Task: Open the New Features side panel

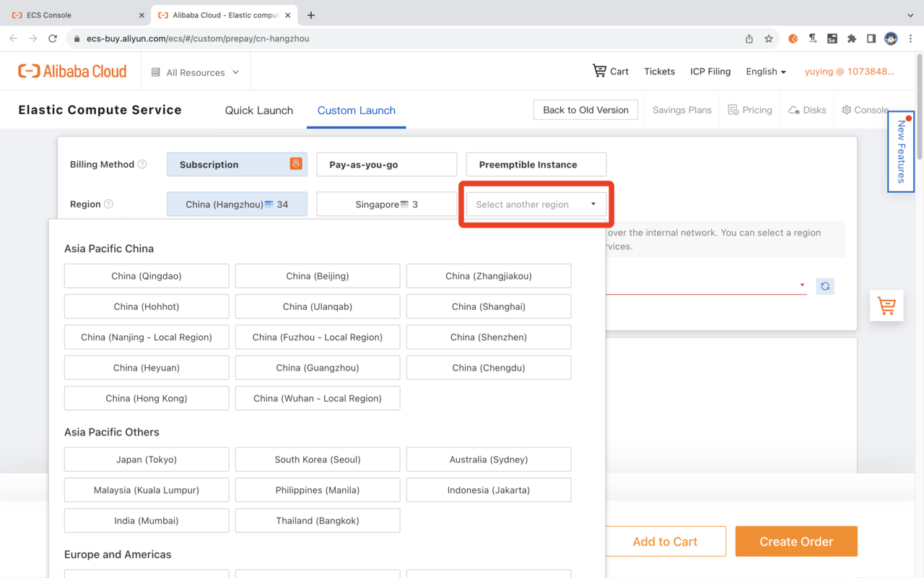Action: (x=901, y=152)
